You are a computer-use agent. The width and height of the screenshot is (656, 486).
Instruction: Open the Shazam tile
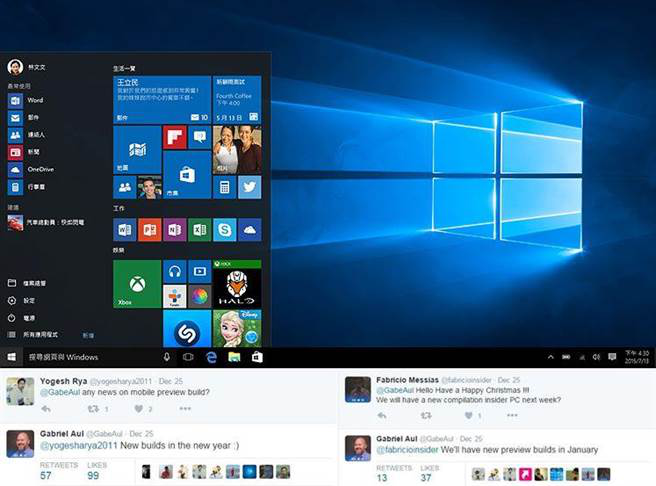[x=187, y=329]
